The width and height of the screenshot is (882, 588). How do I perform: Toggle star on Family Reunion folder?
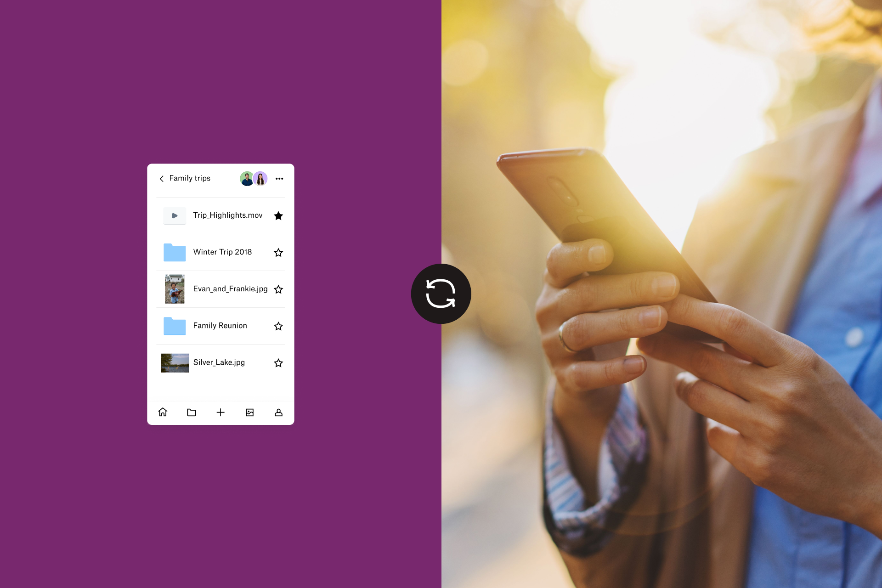point(279,326)
